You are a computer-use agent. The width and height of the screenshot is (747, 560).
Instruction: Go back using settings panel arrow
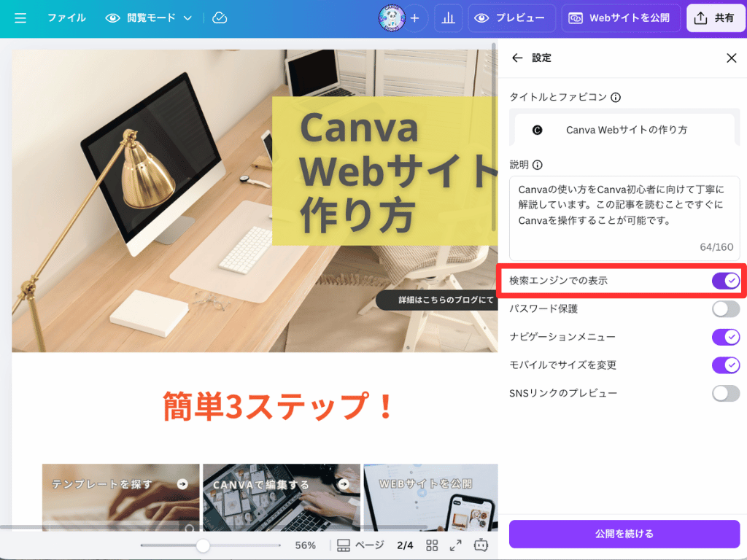pos(517,58)
